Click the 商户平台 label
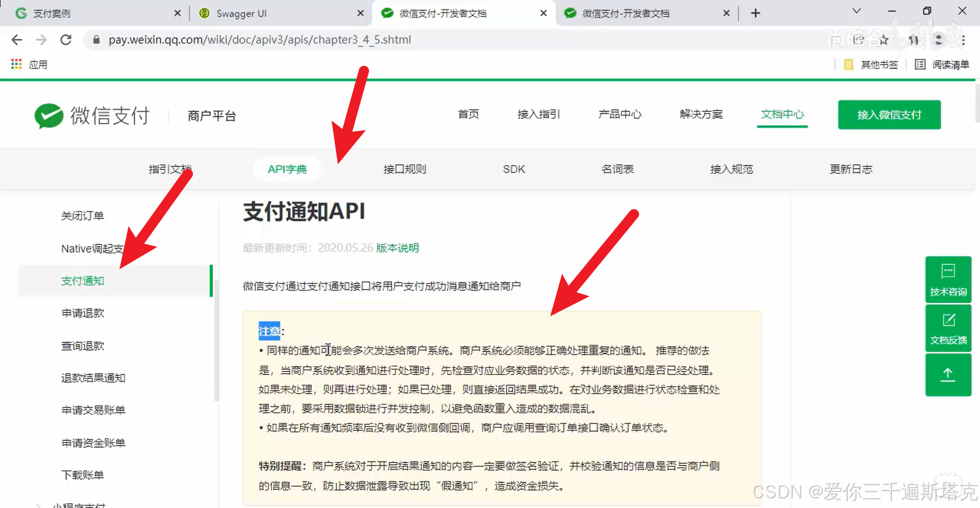 pos(212,116)
